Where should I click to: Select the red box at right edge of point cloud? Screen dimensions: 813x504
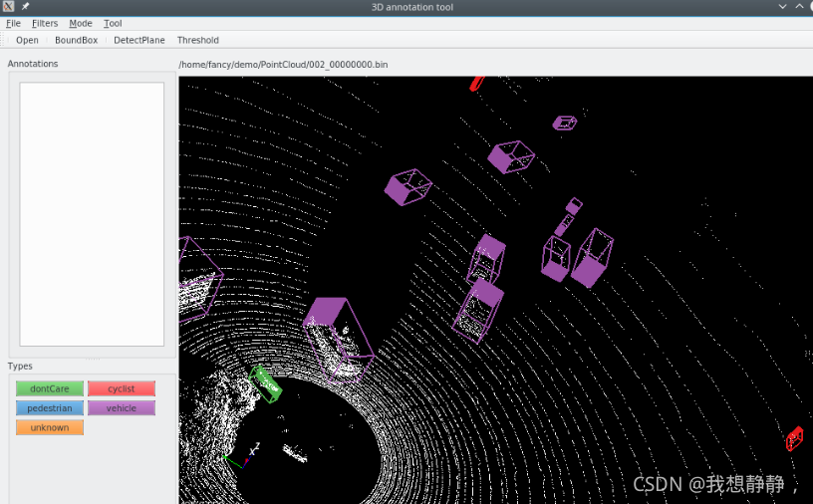[795, 438]
